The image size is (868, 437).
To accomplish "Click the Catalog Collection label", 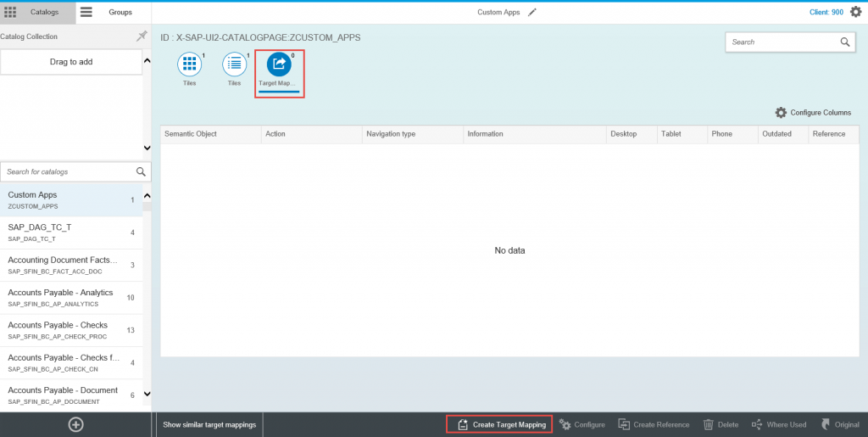I will 29,36.
